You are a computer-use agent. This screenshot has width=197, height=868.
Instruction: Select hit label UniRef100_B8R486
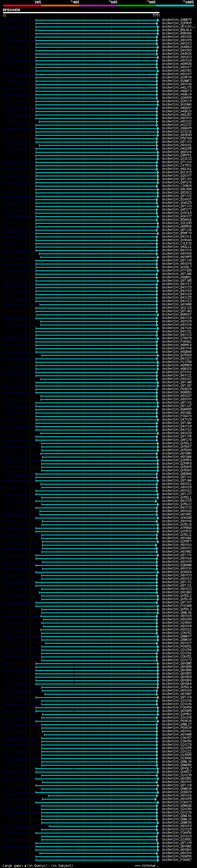point(177,33)
